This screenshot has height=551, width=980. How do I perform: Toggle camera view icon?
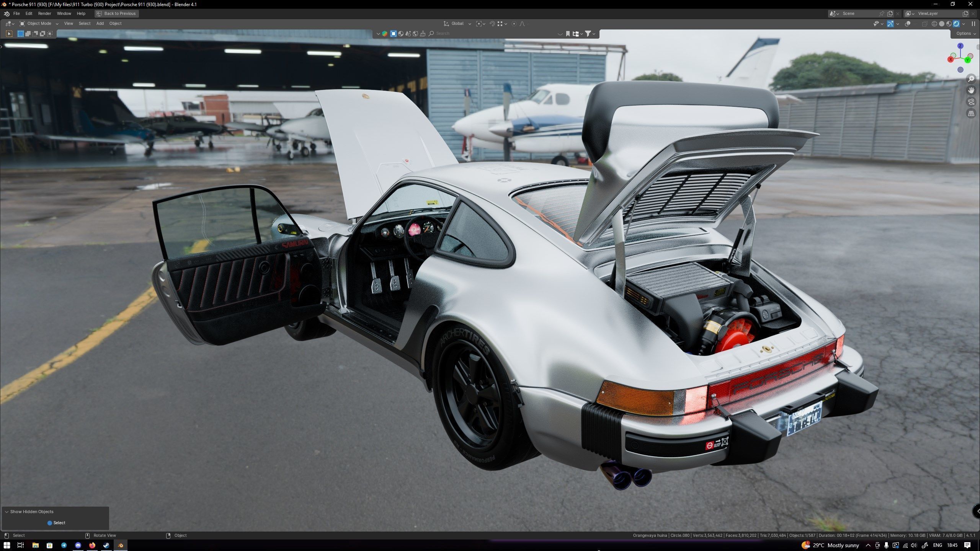tap(971, 102)
